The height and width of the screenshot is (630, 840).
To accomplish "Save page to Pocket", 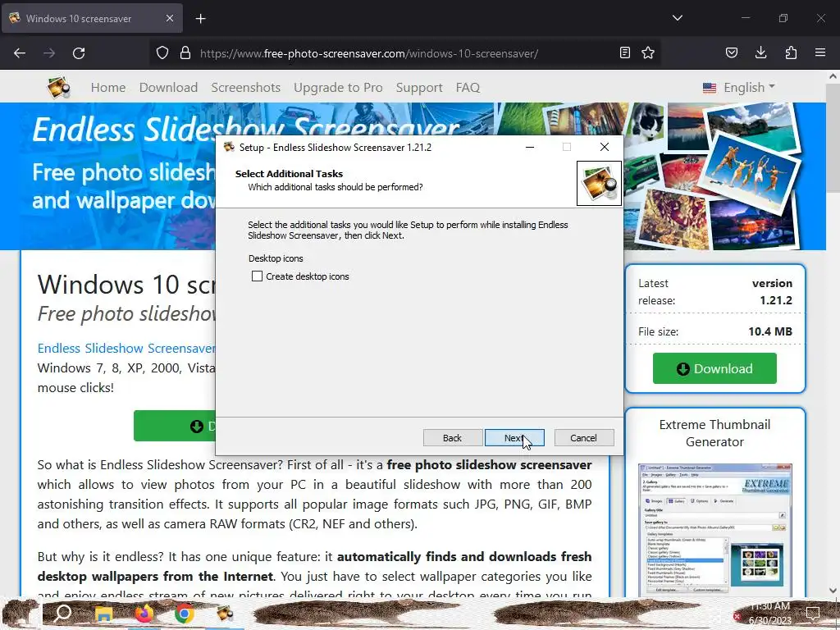I will [732, 52].
